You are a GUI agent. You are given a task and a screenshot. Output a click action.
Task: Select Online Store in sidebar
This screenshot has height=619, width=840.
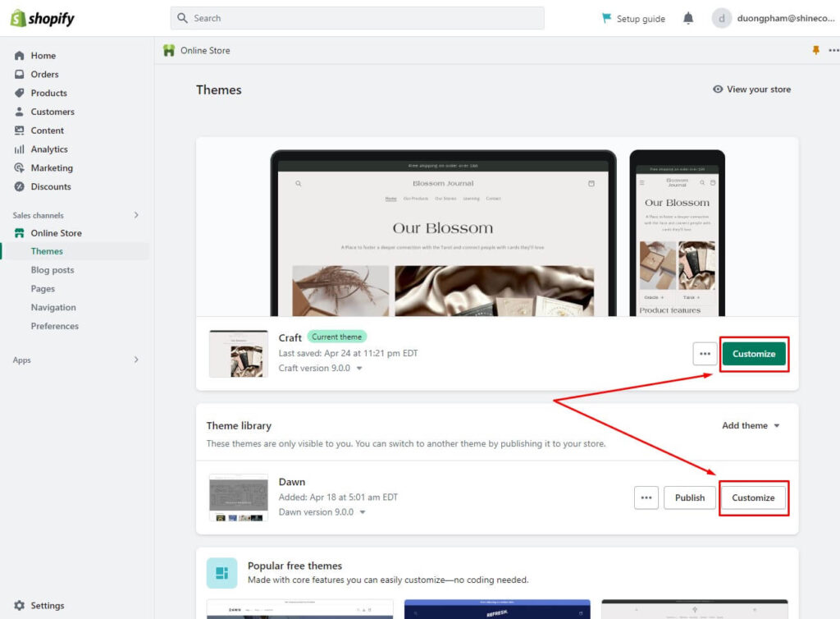tap(57, 233)
